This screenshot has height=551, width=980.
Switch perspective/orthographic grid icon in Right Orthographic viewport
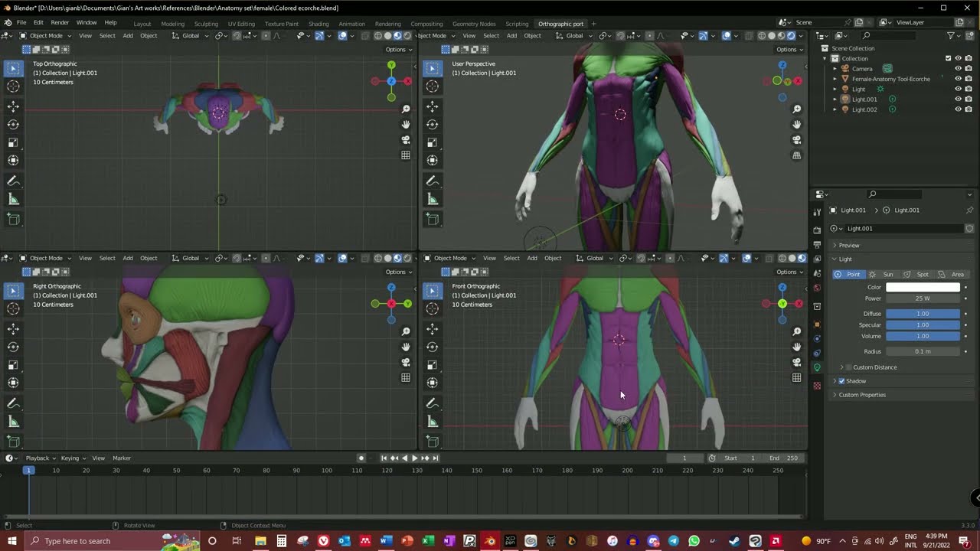pos(406,377)
